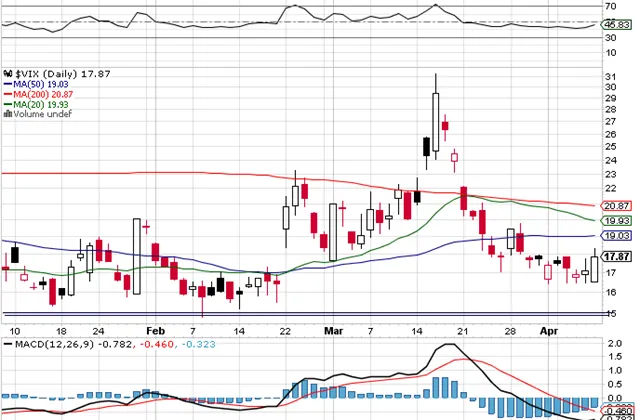
Task: Click the Apr month label on axis
Action: click(549, 331)
